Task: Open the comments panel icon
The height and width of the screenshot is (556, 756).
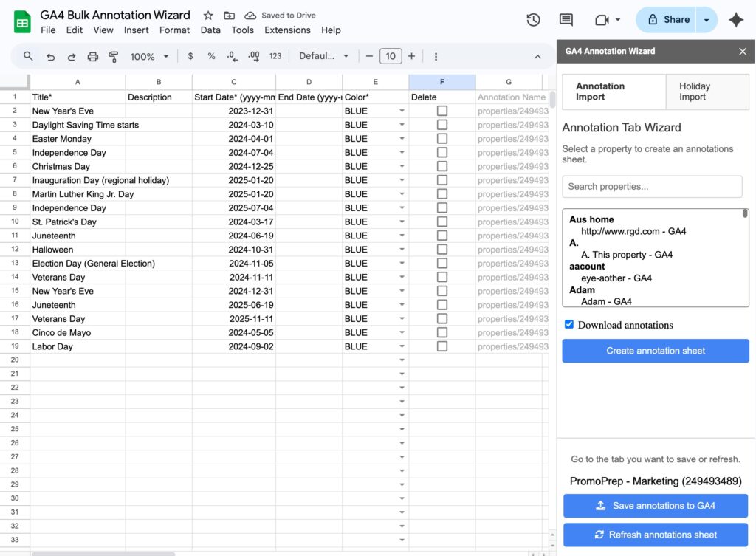Action: tap(566, 20)
